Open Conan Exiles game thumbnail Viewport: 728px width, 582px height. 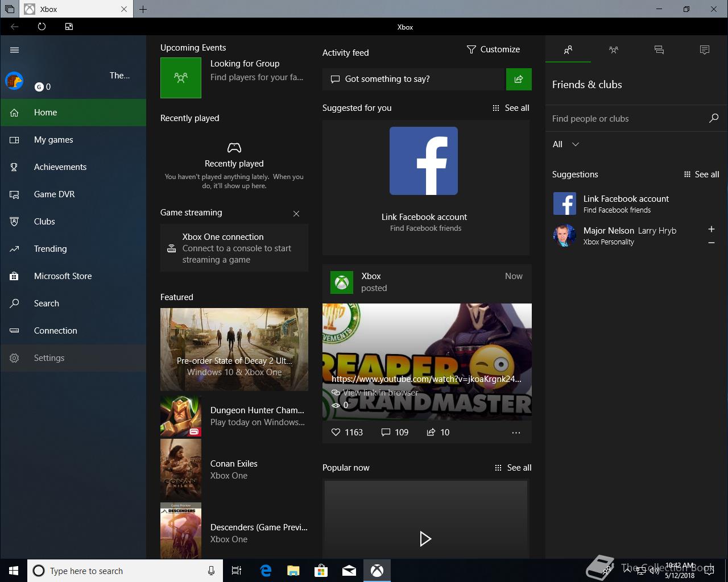[181, 469]
